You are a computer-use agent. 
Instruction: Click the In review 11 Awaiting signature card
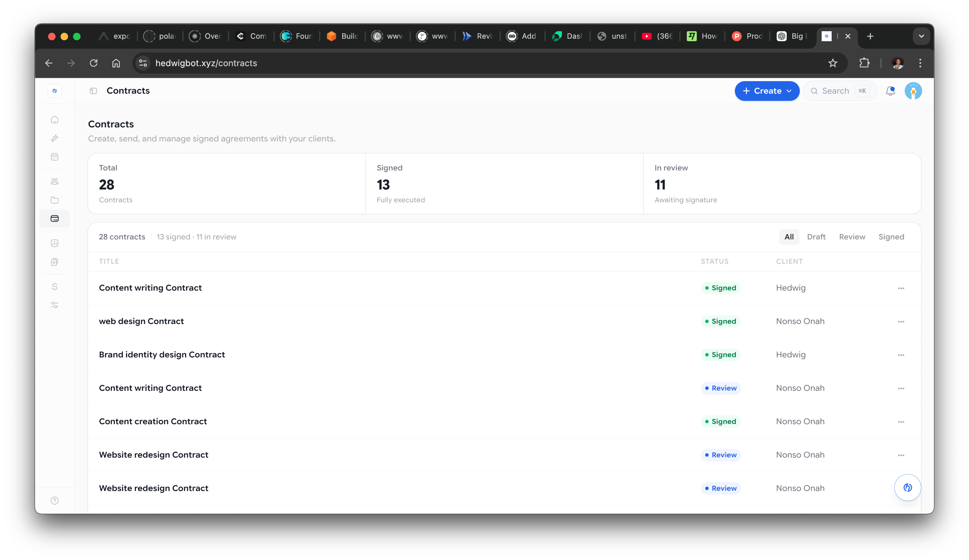click(x=782, y=184)
